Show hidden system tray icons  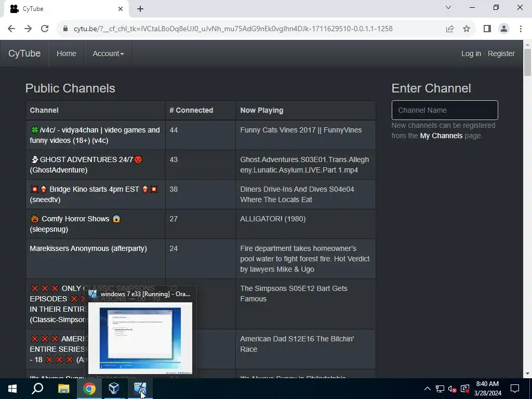[x=428, y=389]
